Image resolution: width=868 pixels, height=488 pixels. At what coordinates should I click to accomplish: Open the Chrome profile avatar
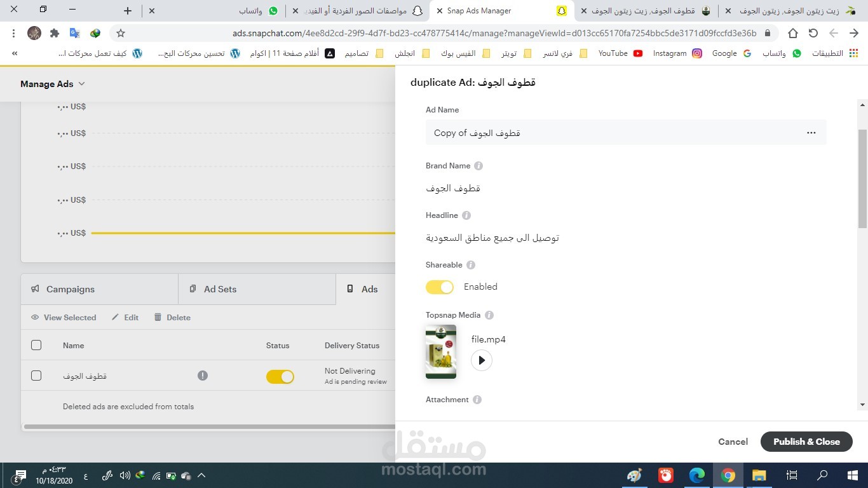(x=34, y=33)
